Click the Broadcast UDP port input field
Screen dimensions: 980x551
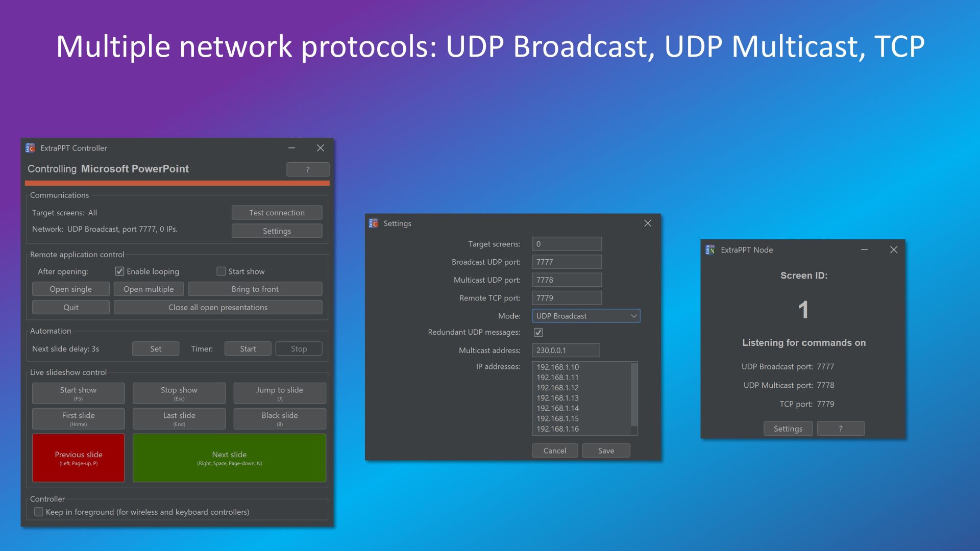pos(566,261)
